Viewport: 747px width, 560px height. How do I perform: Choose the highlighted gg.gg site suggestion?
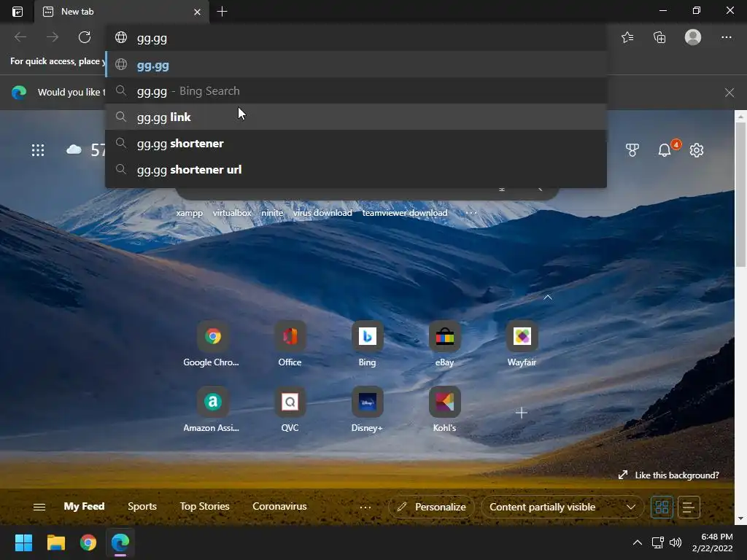[356, 65]
